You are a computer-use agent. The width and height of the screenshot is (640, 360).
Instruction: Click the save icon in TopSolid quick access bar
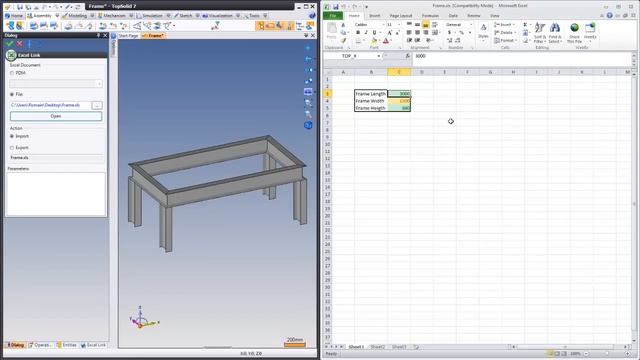pyautogui.click(x=20, y=7)
